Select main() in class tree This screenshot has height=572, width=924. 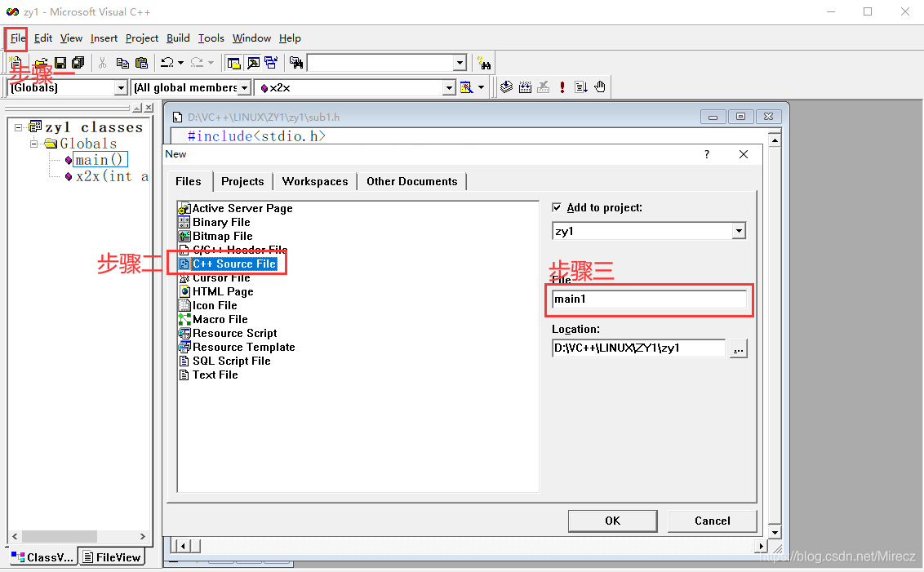coord(99,160)
